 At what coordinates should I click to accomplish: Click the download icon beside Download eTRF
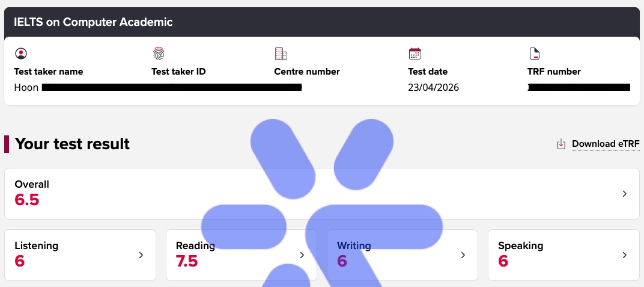[x=561, y=144]
